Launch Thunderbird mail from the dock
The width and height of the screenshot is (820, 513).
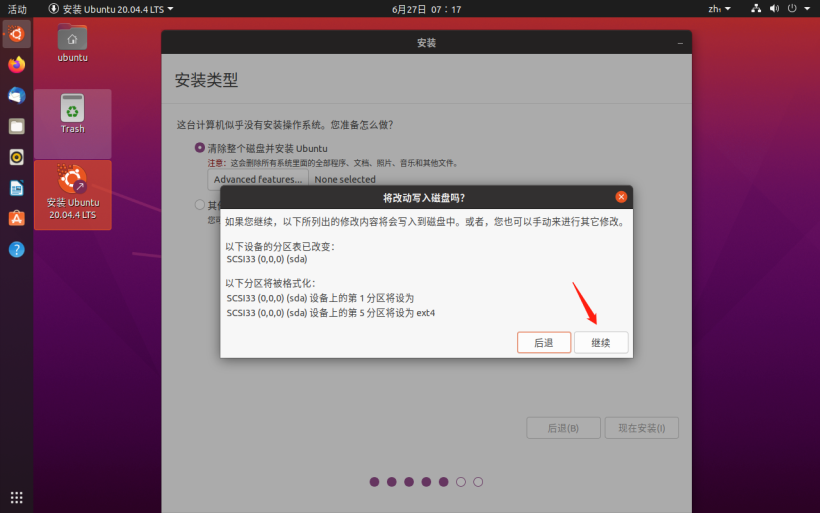[x=16, y=95]
